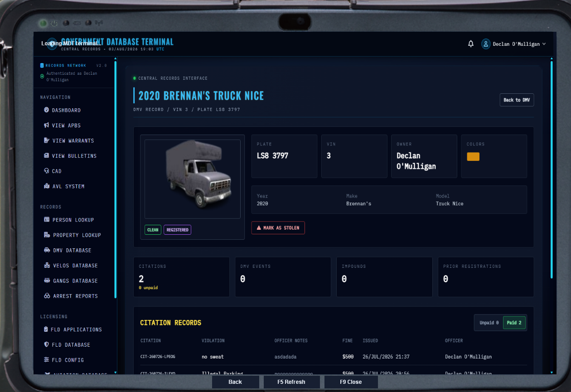
Task: Click the Prior Registrations count card
Action: [x=486, y=277]
